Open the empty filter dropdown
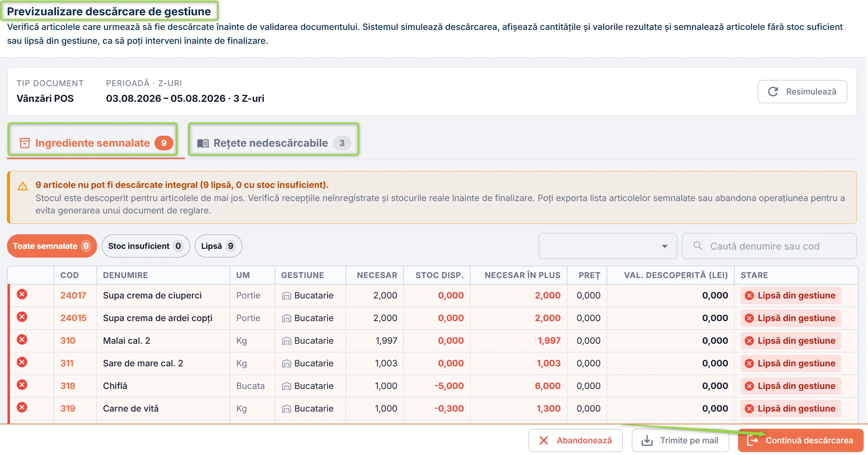The width and height of the screenshot is (868, 455). click(608, 246)
